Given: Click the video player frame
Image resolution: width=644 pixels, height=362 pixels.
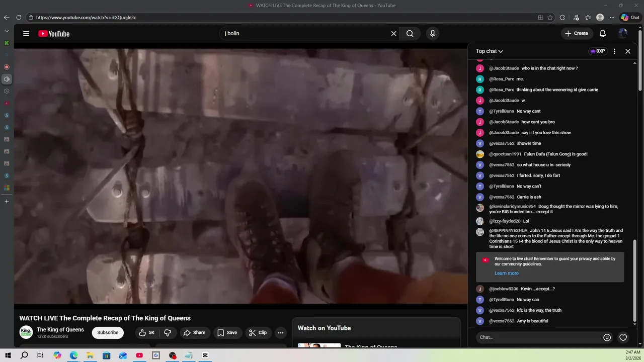Looking at the screenshot, I should [x=241, y=176].
